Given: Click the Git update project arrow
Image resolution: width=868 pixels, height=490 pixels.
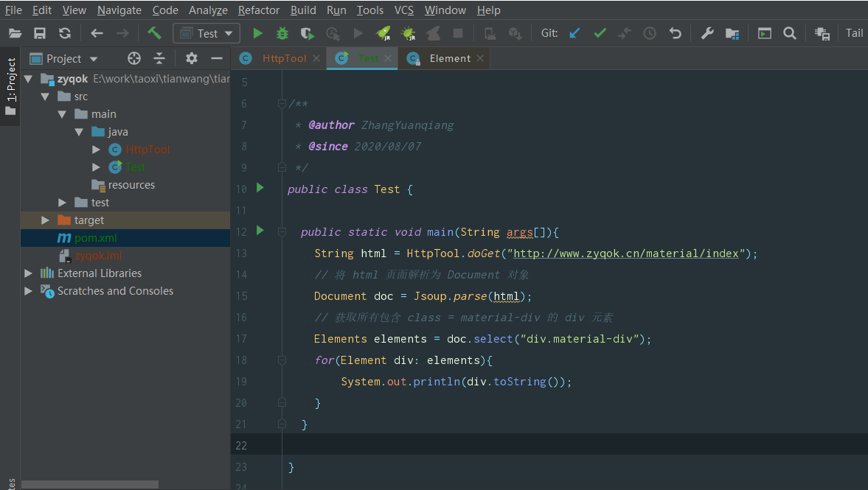Looking at the screenshot, I should click(x=576, y=33).
